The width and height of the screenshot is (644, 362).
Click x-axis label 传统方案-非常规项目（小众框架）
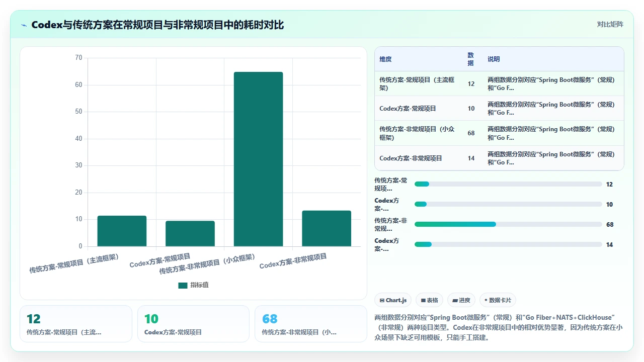coord(207,264)
